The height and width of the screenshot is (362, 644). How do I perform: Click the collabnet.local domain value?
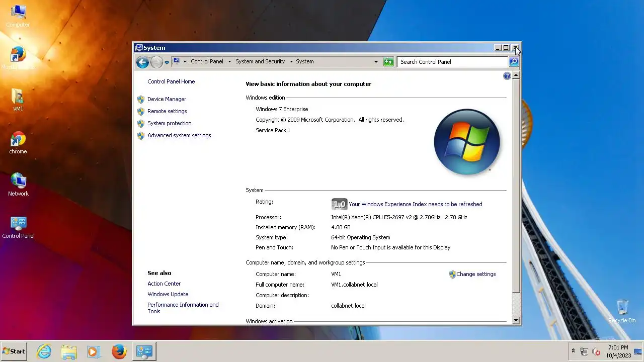[348, 306]
